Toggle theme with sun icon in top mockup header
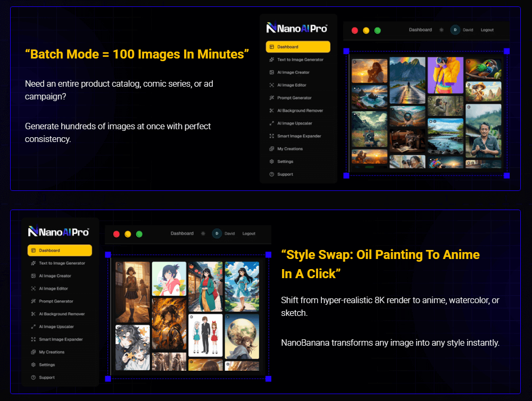The image size is (532, 401). [x=441, y=30]
